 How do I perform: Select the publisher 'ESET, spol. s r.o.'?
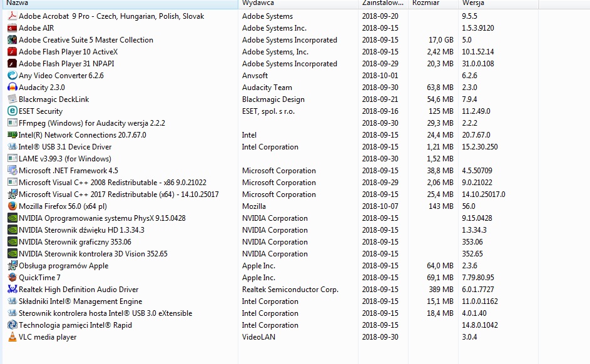click(x=268, y=111)
